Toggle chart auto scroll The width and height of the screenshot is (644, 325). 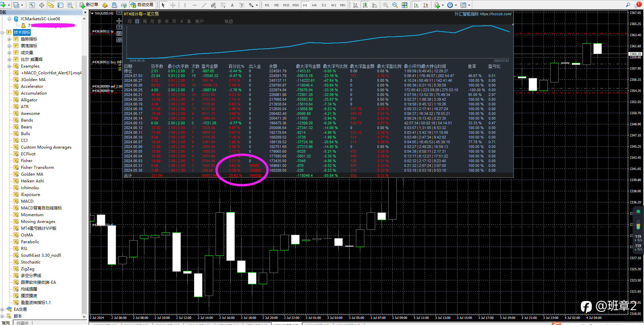tap(416, 5)
